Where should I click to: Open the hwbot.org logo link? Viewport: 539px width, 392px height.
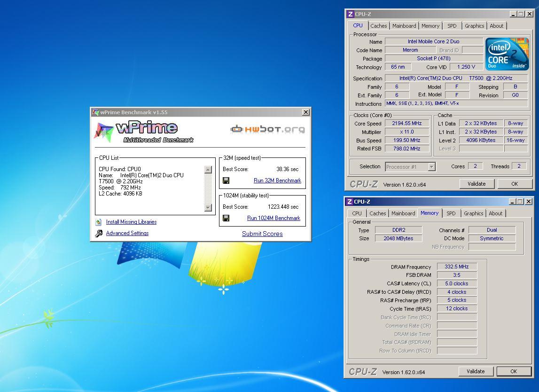click(x=267, y=129)
